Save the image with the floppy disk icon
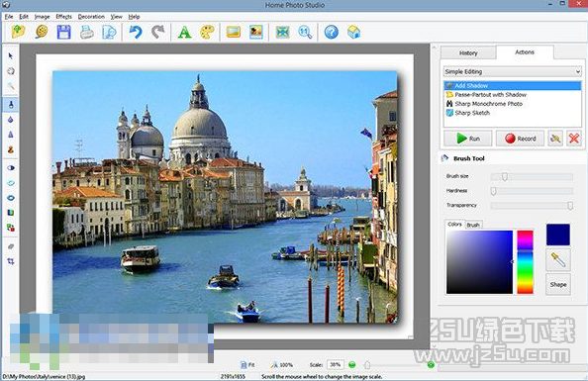 click(64, 33)
